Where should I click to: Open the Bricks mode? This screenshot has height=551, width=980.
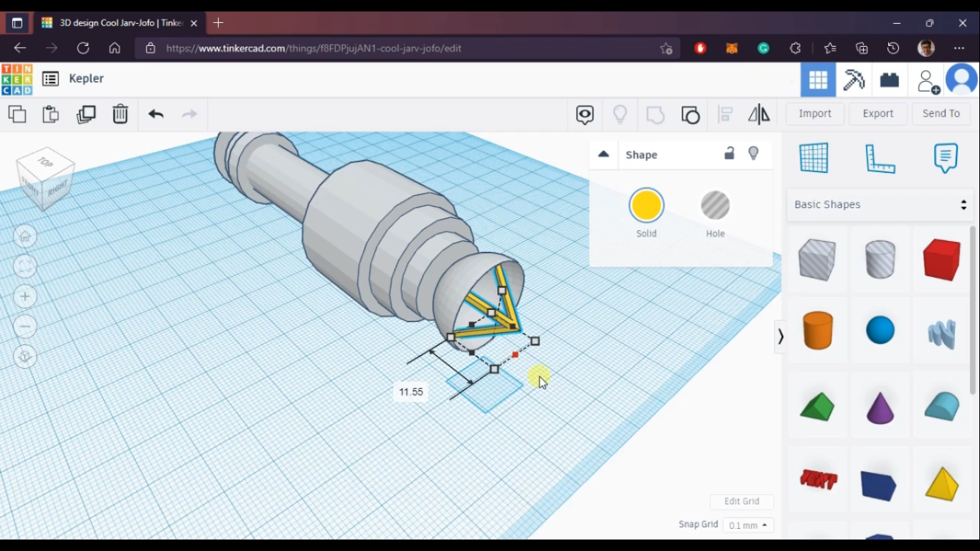pyautogui.click(x=890, y=80)
